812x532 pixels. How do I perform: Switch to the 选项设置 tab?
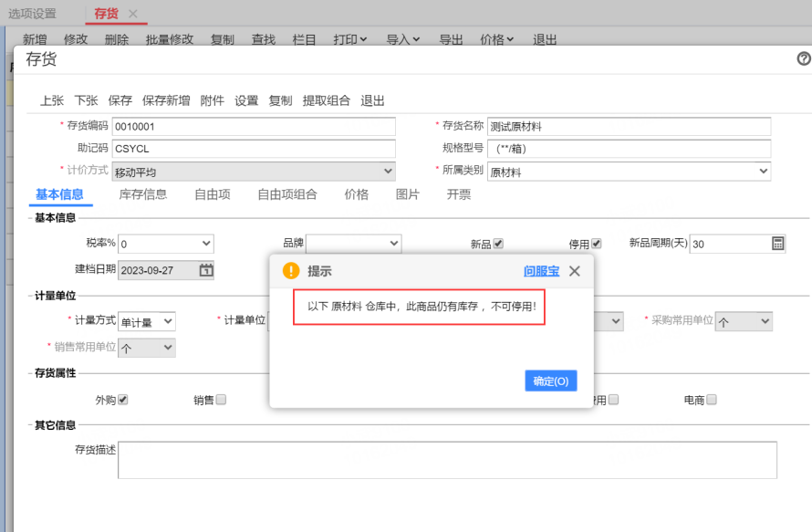click(x=32, y=14)
